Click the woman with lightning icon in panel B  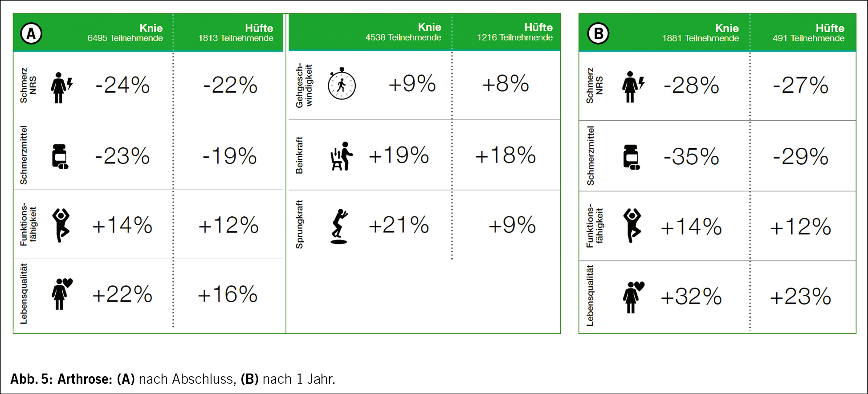[633, 87]
